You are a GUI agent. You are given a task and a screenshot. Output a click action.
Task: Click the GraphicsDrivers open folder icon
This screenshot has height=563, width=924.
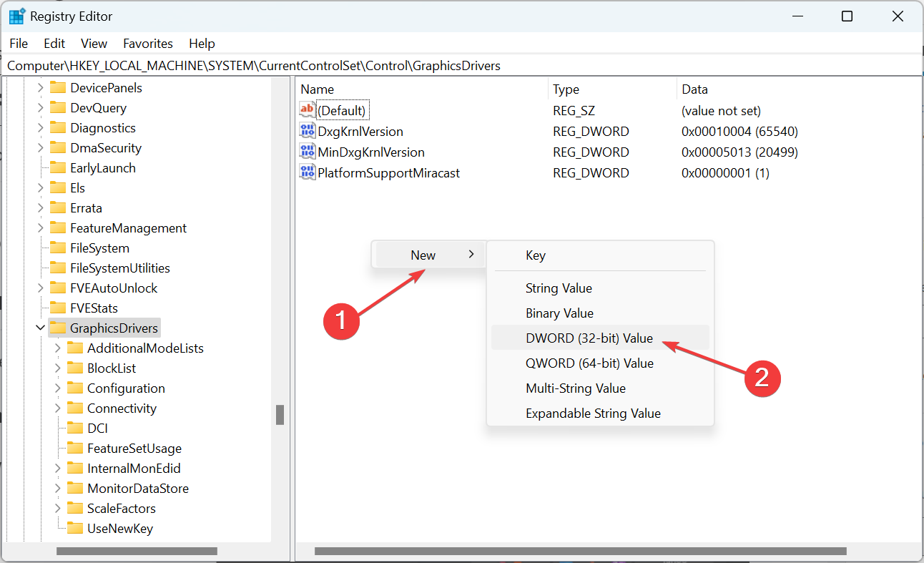pos(58,328)
